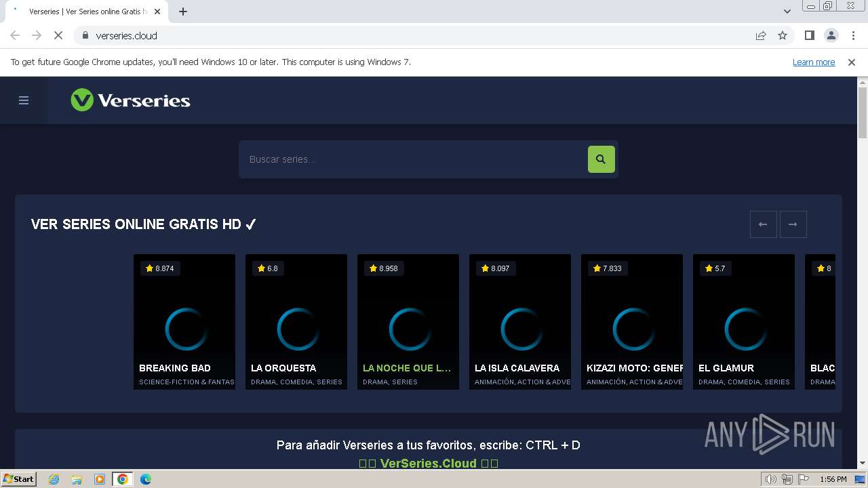Click the 7.833 star rating badge
Image resolution: width=868 pixels, height=488 pixels.
click(x=607, y=268)
